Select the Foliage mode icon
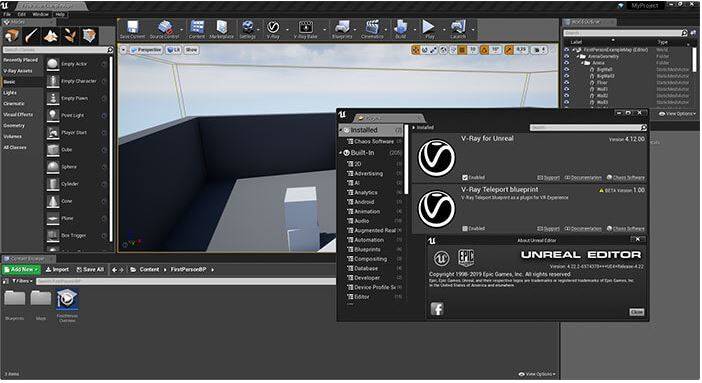Image resolution: width=702 pixels, height=383 pixels. (70, 35)
